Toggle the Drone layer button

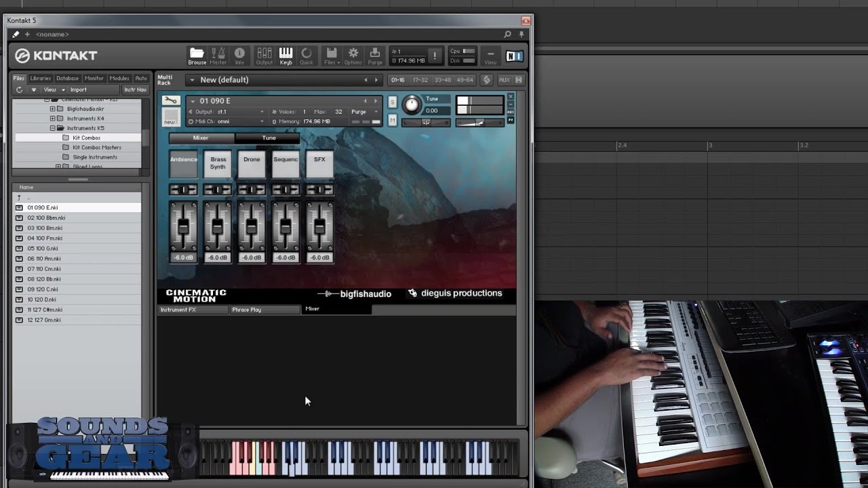pos(252,163)
